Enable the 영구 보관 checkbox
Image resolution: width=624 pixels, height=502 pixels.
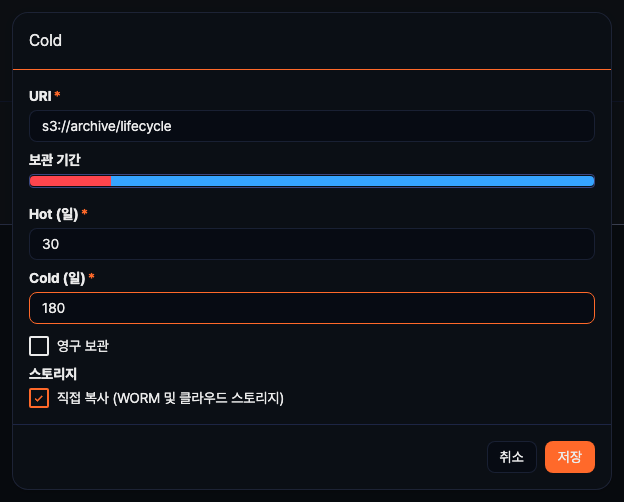[x=39, y=346]
